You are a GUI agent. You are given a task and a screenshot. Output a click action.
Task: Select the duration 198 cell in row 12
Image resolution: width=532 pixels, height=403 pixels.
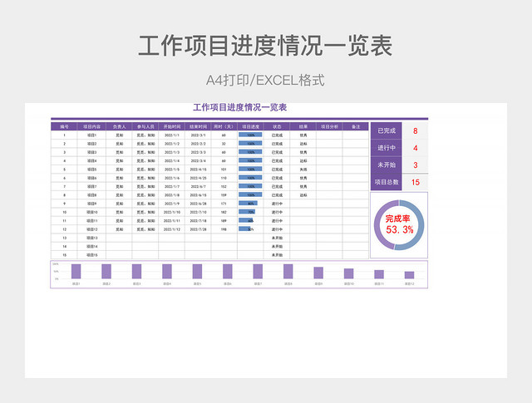pos(224,229)
